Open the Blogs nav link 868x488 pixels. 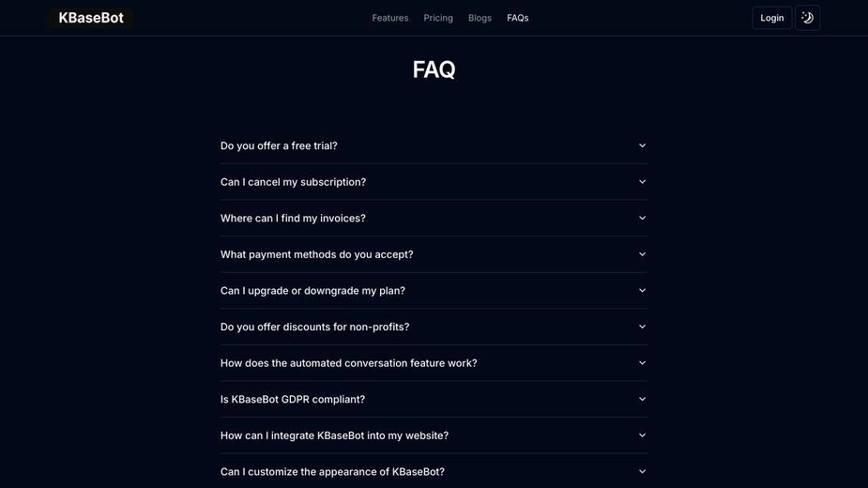click(480, 18)
